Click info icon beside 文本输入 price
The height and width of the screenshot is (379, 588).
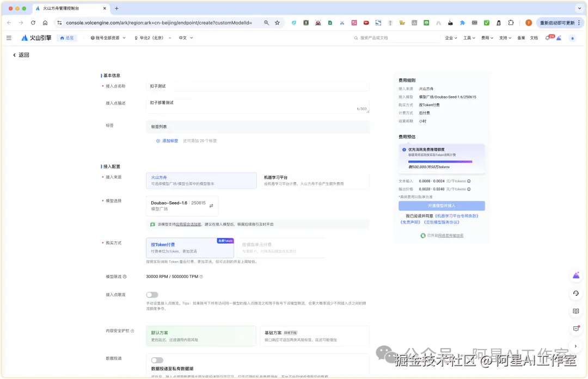(469, 181)
